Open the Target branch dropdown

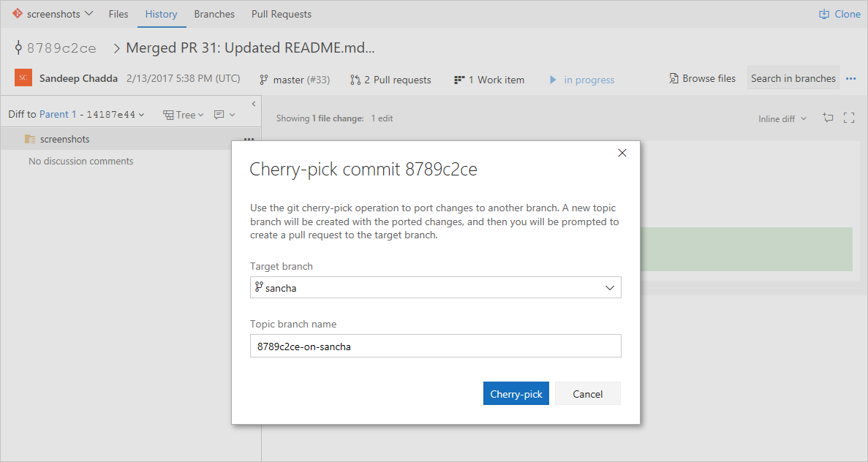[436, 287]
